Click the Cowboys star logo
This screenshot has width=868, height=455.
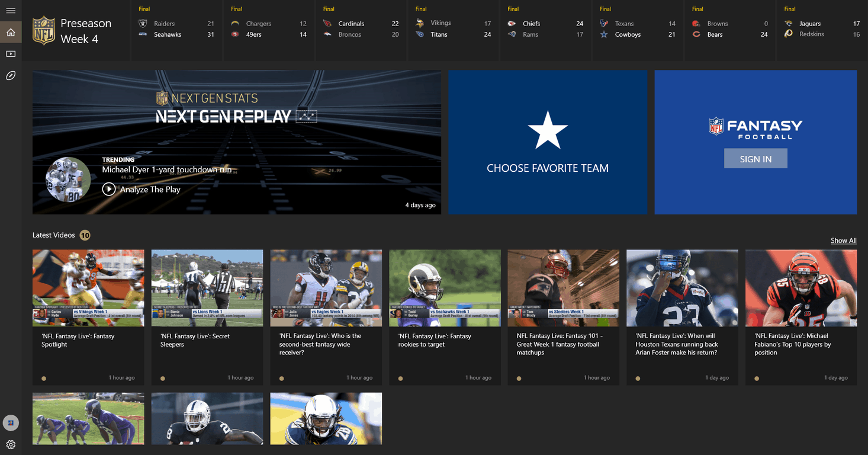tap(604, 34)
